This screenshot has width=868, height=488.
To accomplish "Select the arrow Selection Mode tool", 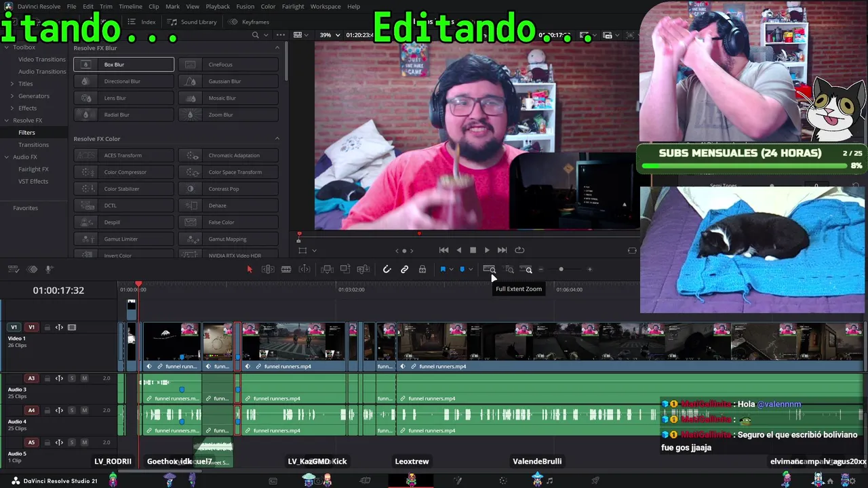I will (x=250, y=269).
